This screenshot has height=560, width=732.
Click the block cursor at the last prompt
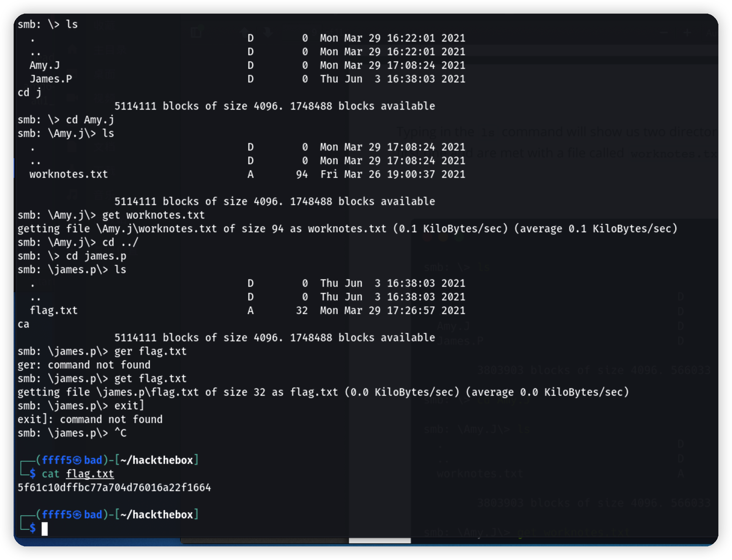click(45, 529)
